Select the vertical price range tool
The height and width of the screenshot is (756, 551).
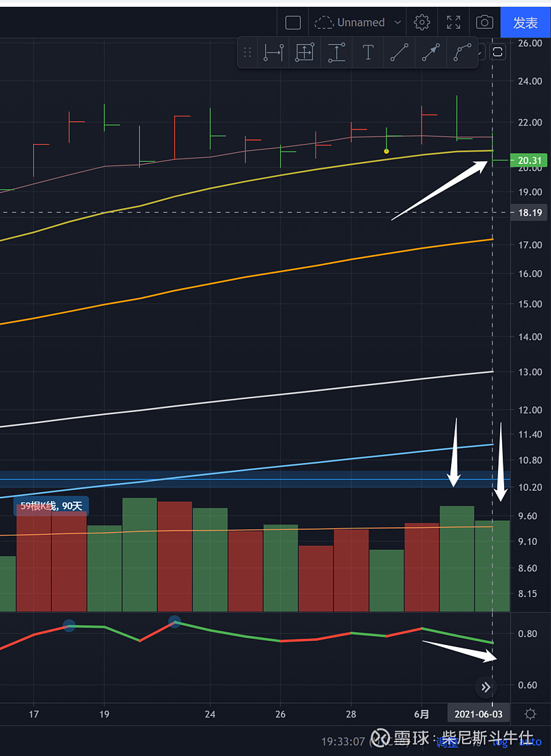click(x=337, y=52)
